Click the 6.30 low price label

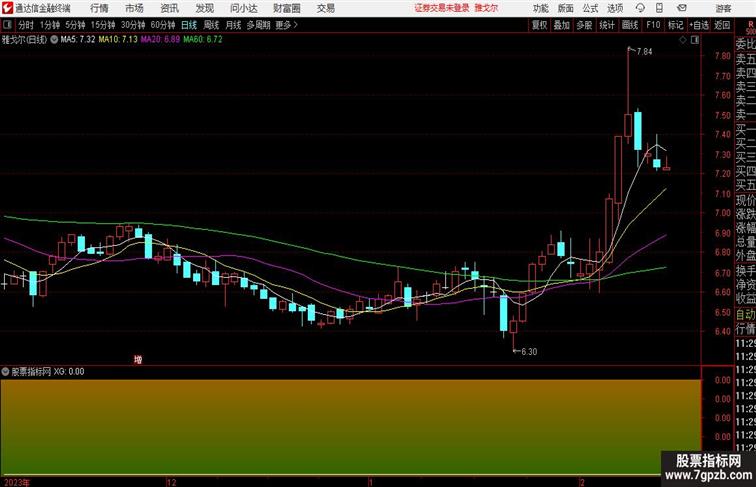pyautogui.click(x=529, y=352)
